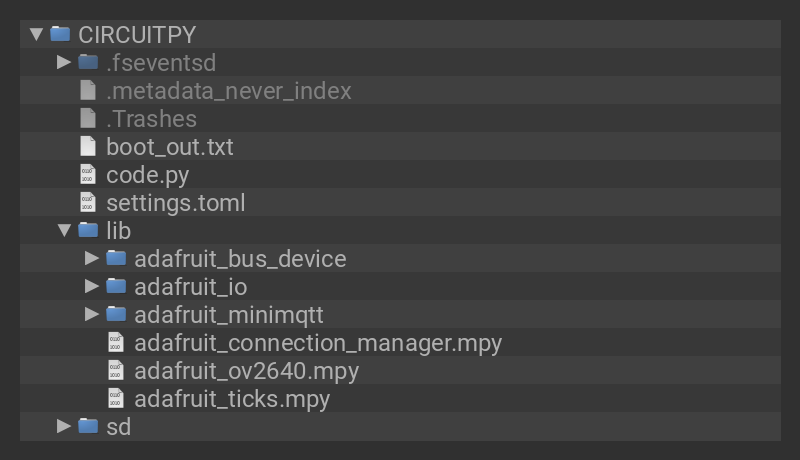Click the .Trashes file icon

click(88, 118)
